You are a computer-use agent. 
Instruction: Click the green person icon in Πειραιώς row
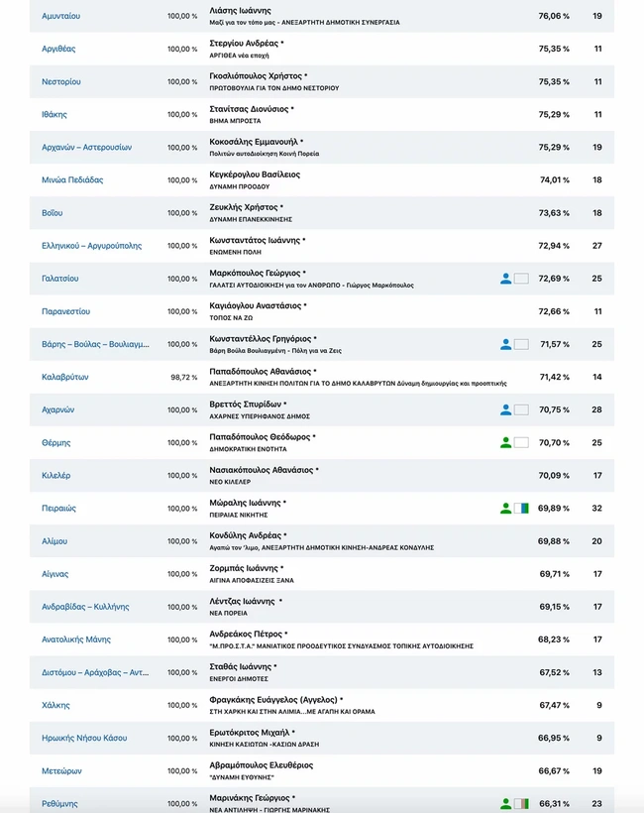pos(505,508)
